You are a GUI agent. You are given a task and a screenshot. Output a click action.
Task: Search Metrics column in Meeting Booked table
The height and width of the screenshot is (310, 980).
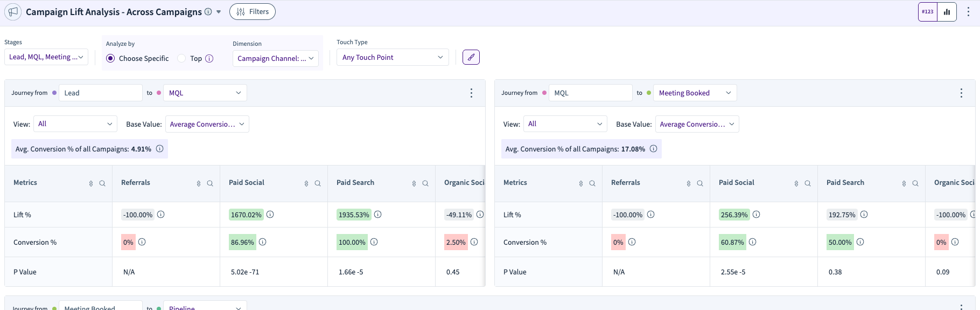pyautogui.click(x=592, y=183)
